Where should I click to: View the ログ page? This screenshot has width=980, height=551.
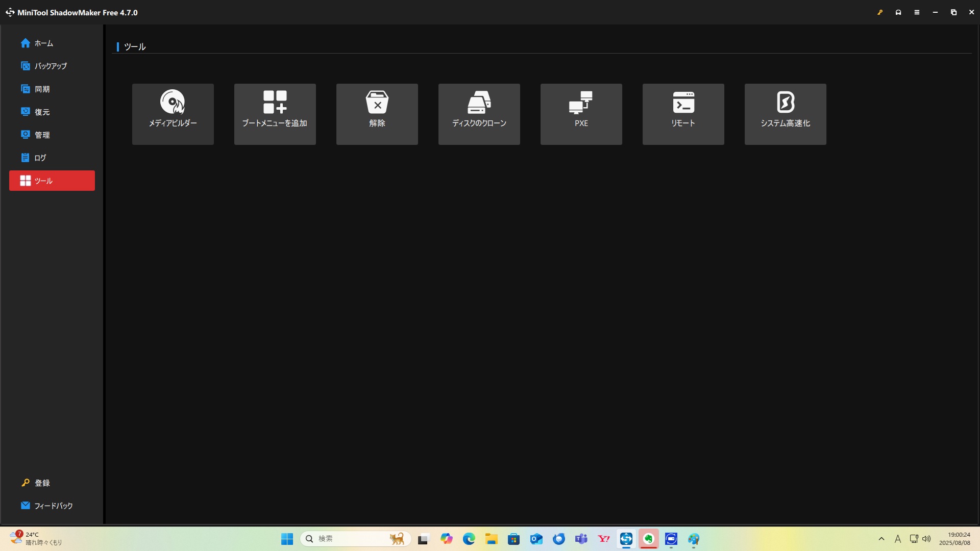click(x=52, y=158)
